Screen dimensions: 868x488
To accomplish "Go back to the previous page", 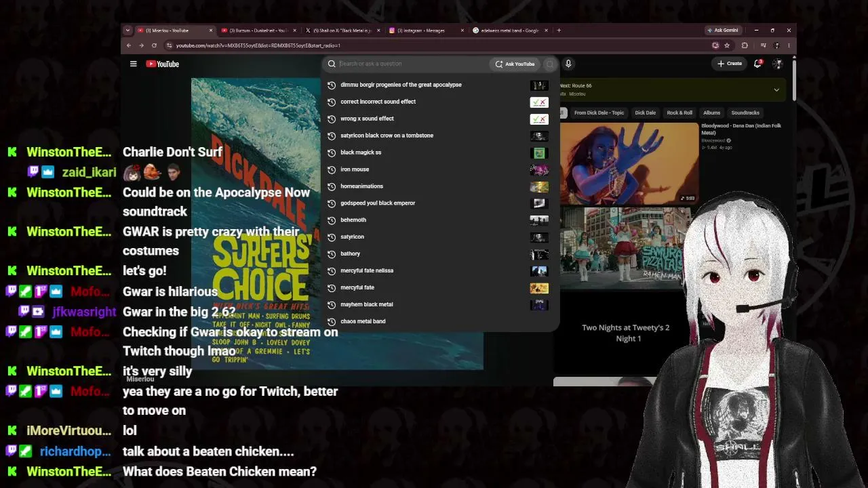I will tap(129, 45).
